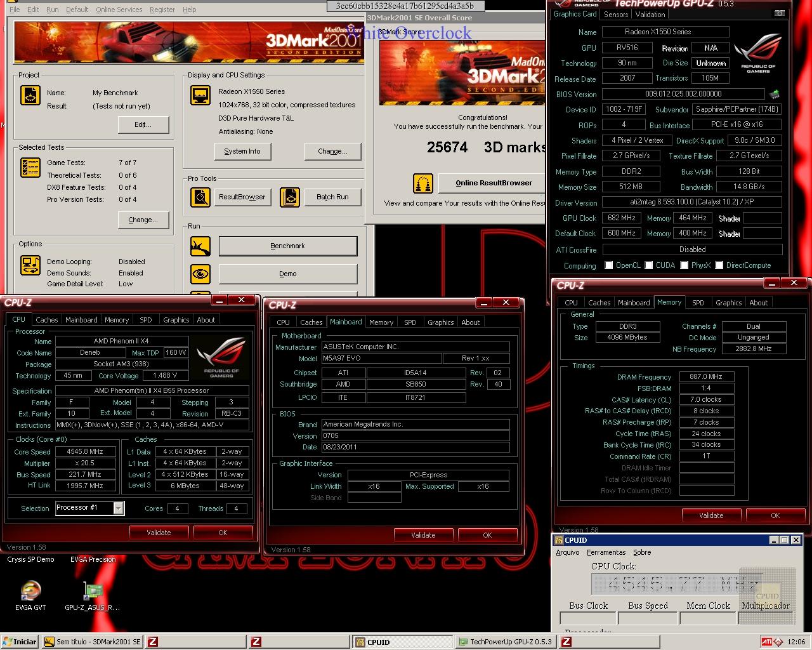Switch to 3DMark2001 SE taskbar item
Viewport: 812px width, 650px height.
tap(93, 642)
